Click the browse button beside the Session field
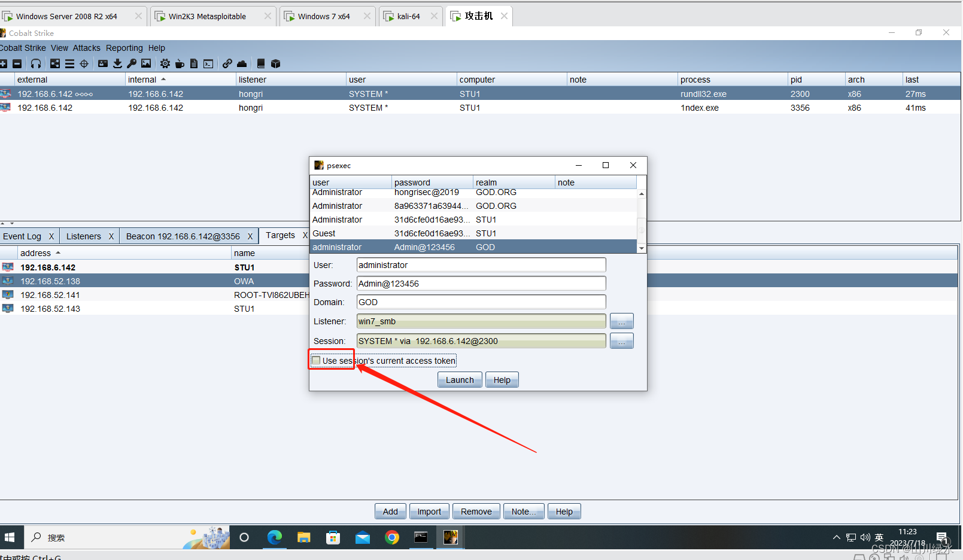Screen dimensions: 963x560 point(622,341)
